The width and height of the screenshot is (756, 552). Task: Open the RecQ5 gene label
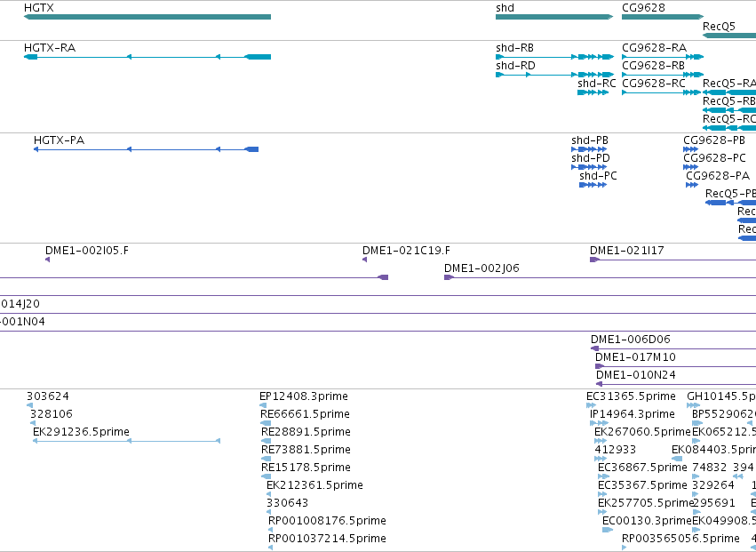[719, 26]
